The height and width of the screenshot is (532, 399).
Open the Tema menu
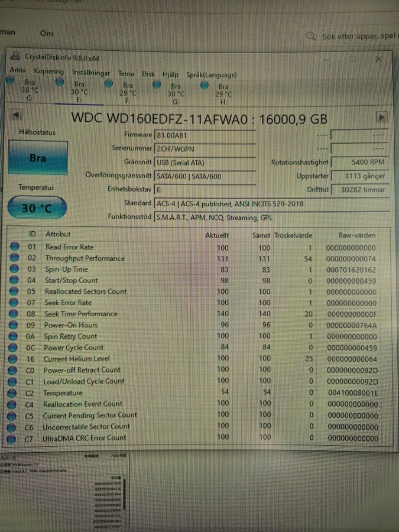[126, 73]
